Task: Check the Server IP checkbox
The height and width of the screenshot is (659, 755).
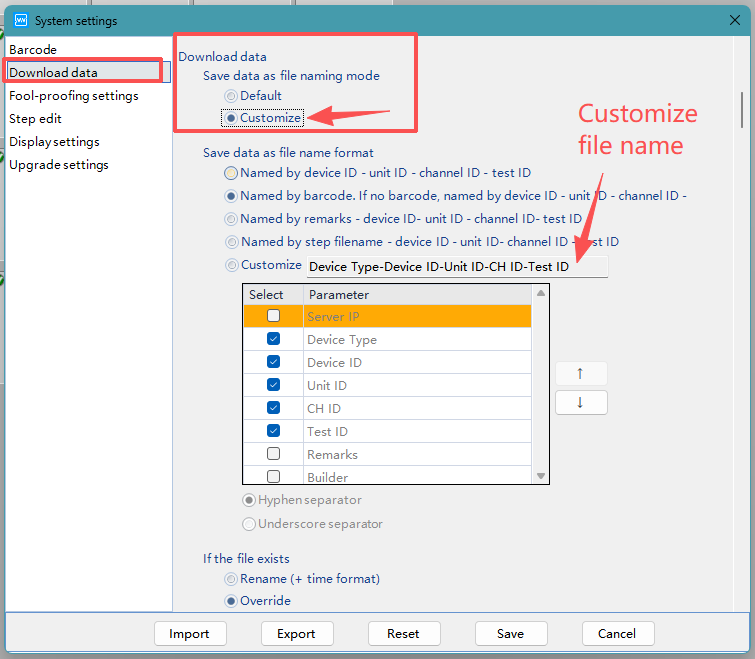Action: 273,316
